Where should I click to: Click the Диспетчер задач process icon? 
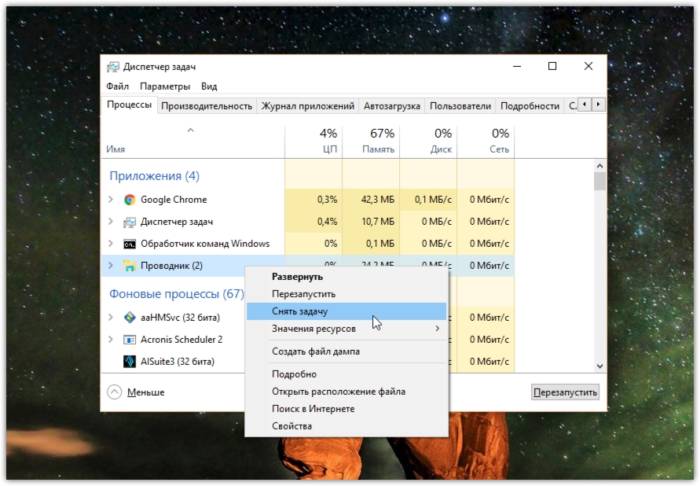(x=129, y=222)
